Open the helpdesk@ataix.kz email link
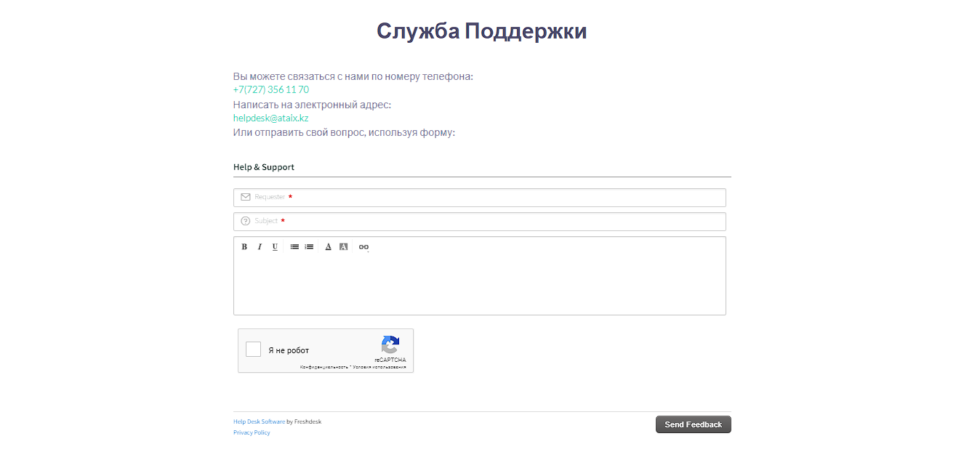The image size is (980, 476). 270,118
